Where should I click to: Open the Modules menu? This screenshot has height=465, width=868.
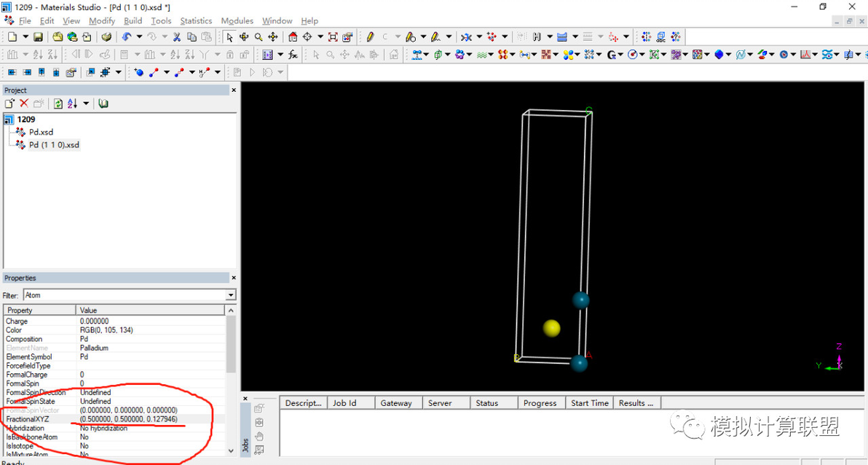pyautogui.click(x=237, y=21)
